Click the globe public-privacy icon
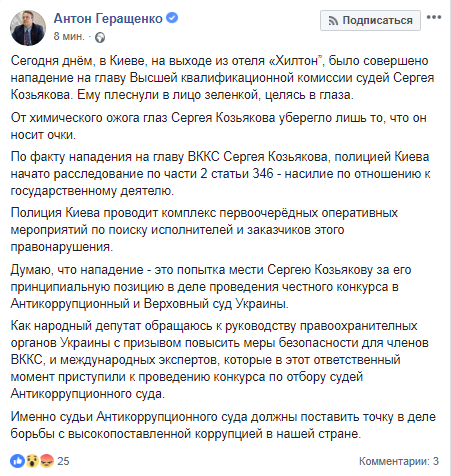Screen dimensions: 451x476 (x=100, y=37)
